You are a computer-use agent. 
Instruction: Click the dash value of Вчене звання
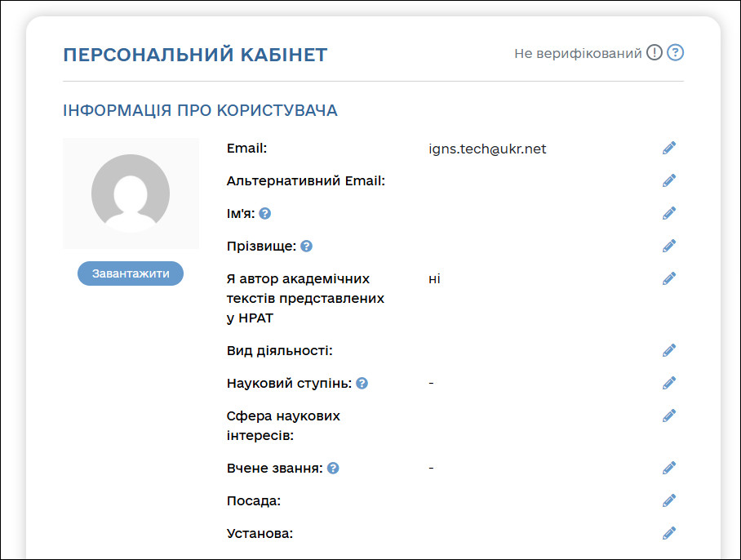point(431,468)
